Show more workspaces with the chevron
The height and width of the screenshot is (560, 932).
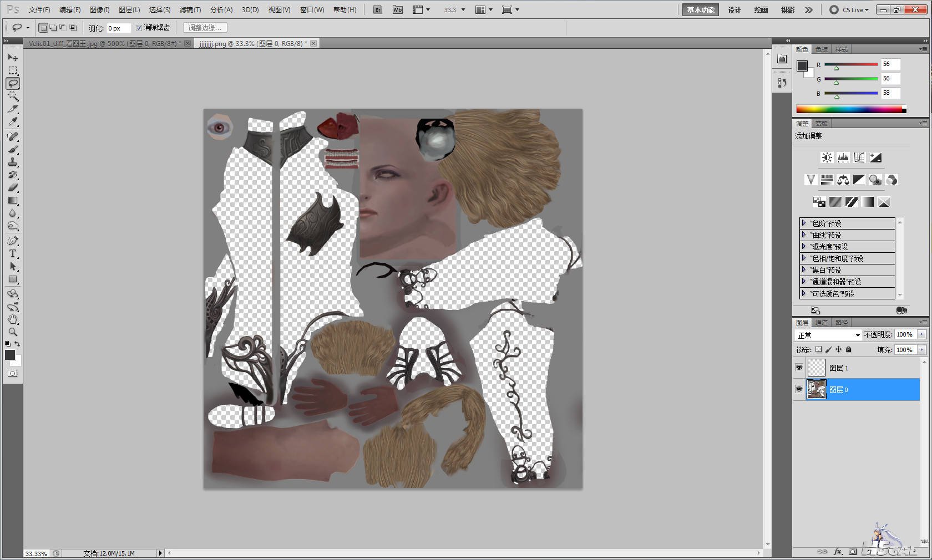point(809,9)
